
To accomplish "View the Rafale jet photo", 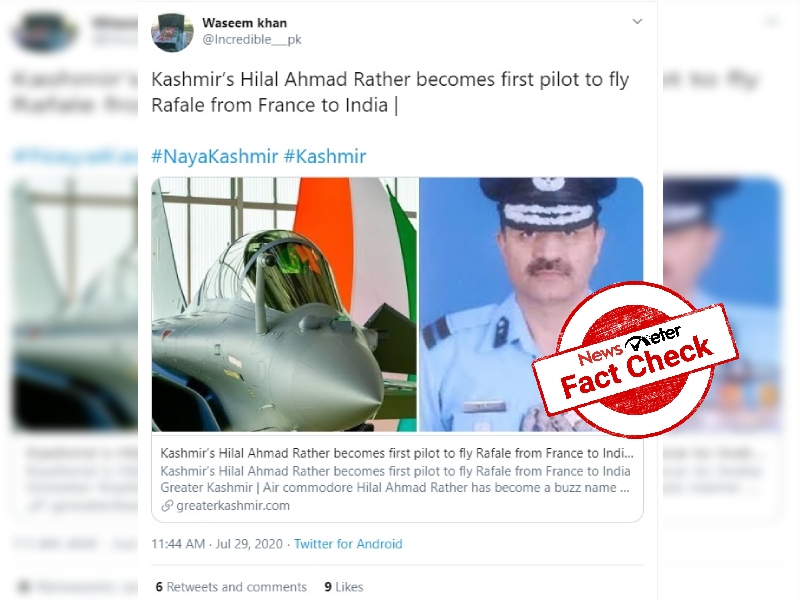I will tap(284, 305).
